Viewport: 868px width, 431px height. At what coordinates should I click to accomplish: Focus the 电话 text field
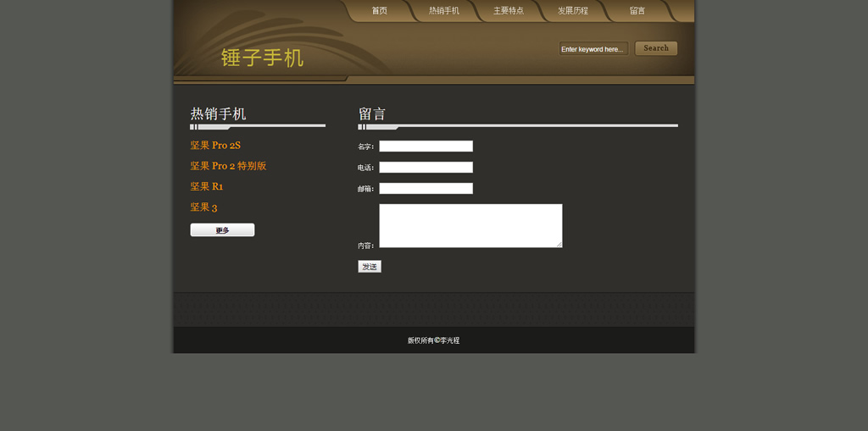426,168
